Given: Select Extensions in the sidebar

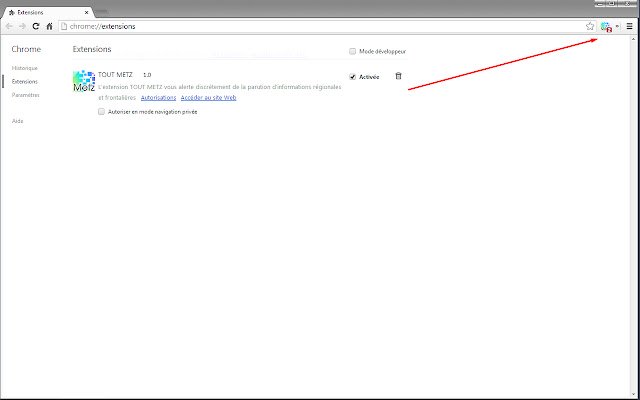Looking at the screenshot, I should 24,82.
